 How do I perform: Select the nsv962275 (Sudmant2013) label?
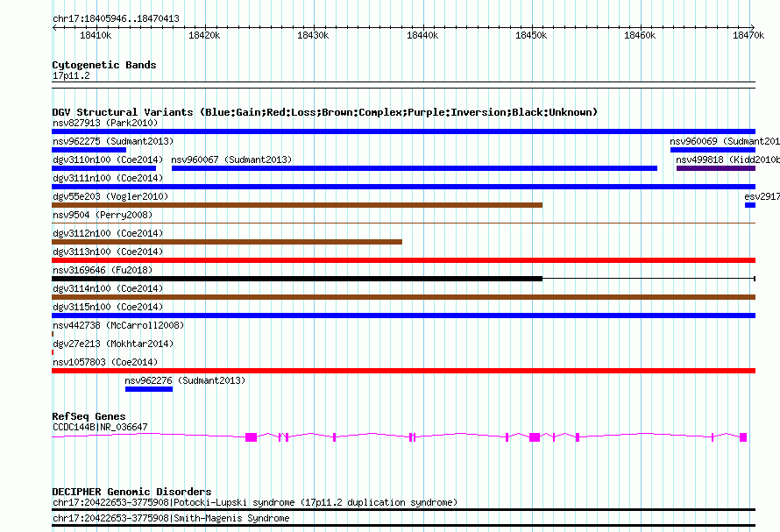[113, 141]
